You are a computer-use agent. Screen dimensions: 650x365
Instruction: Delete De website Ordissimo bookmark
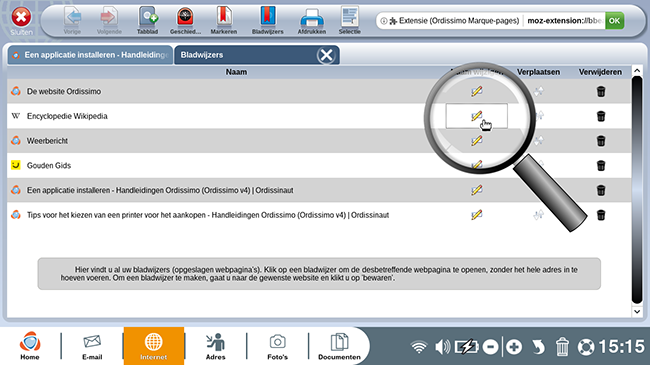601,91
